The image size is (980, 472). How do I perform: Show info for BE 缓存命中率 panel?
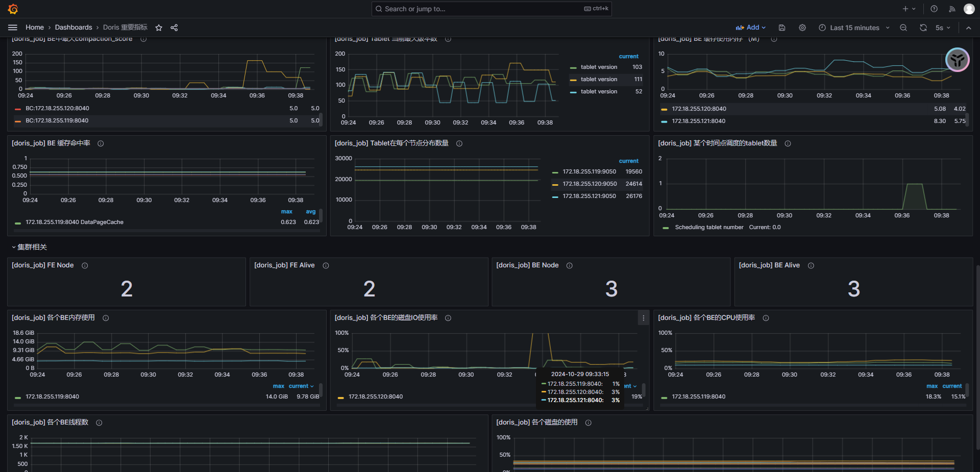pos(101,143)
